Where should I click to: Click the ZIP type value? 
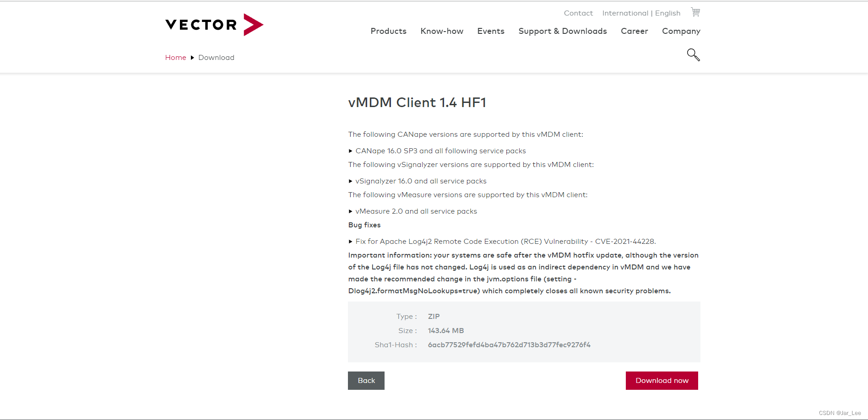pyautogui.click(x=434, y=317)
